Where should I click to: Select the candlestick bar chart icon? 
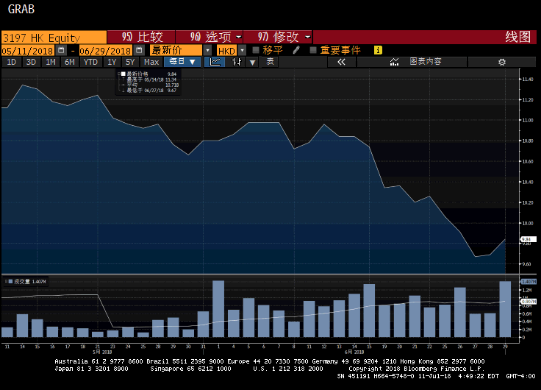237,62
